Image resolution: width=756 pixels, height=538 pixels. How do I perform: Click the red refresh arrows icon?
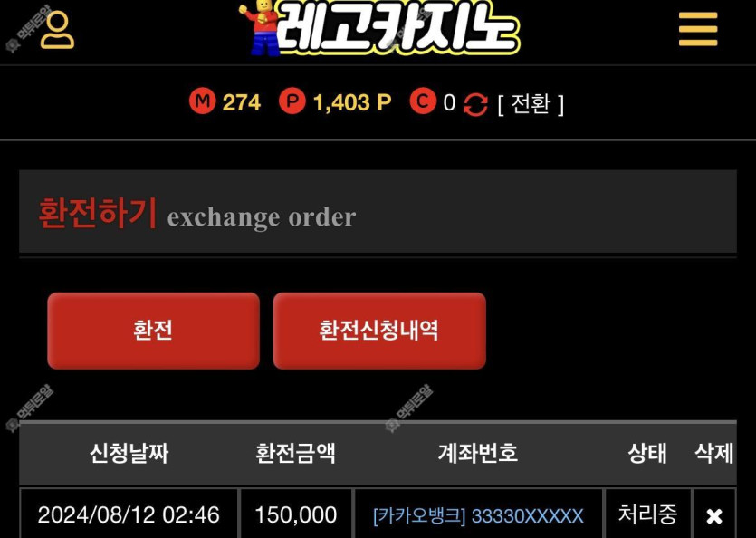[475, 104]
